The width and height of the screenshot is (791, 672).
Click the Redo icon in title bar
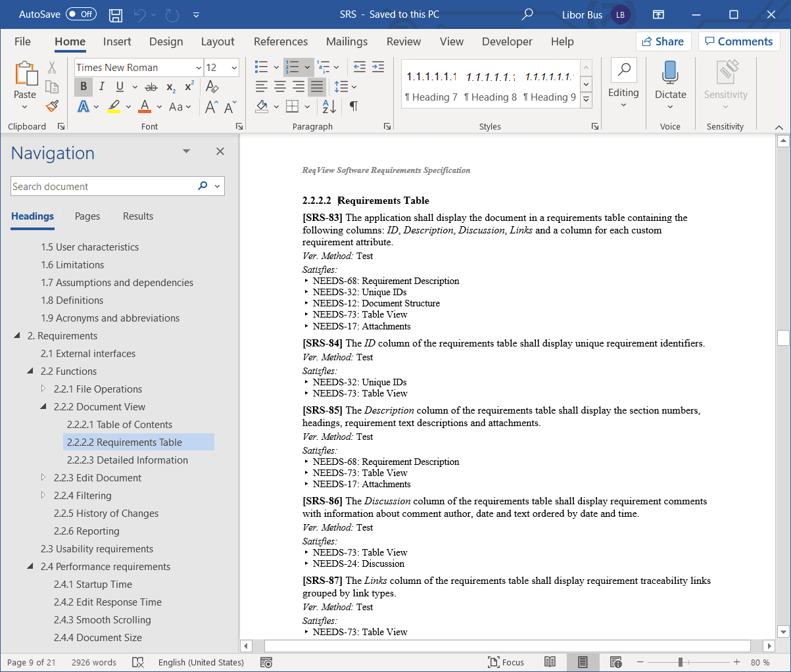pyautogui.click(x=172, y=14)
